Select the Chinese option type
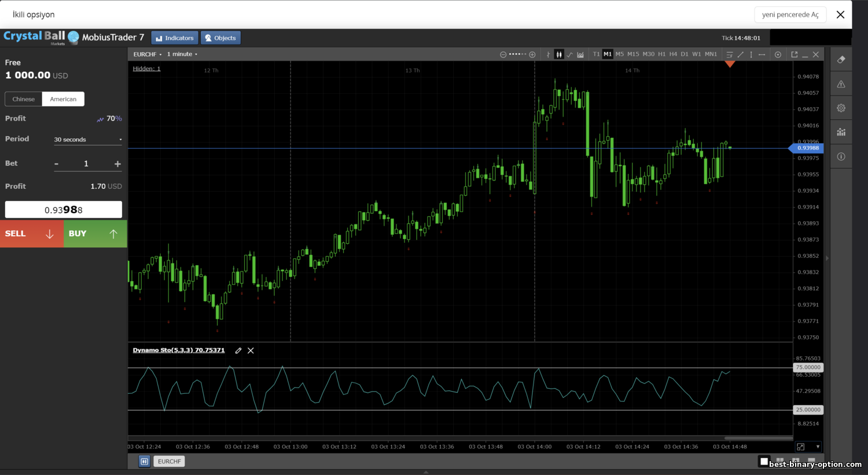 coord(24,99)
